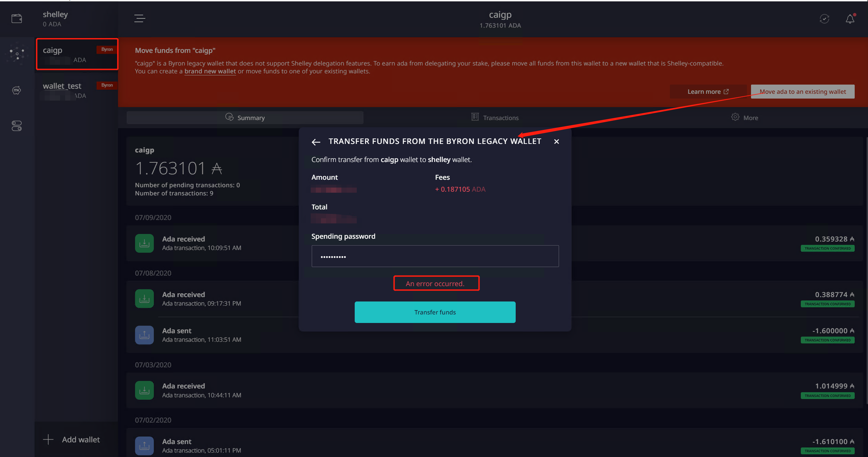This screenshot has height=457, width=868.
Task: Click Move ada to an existing wallet
Action: (x=803, y=91)
